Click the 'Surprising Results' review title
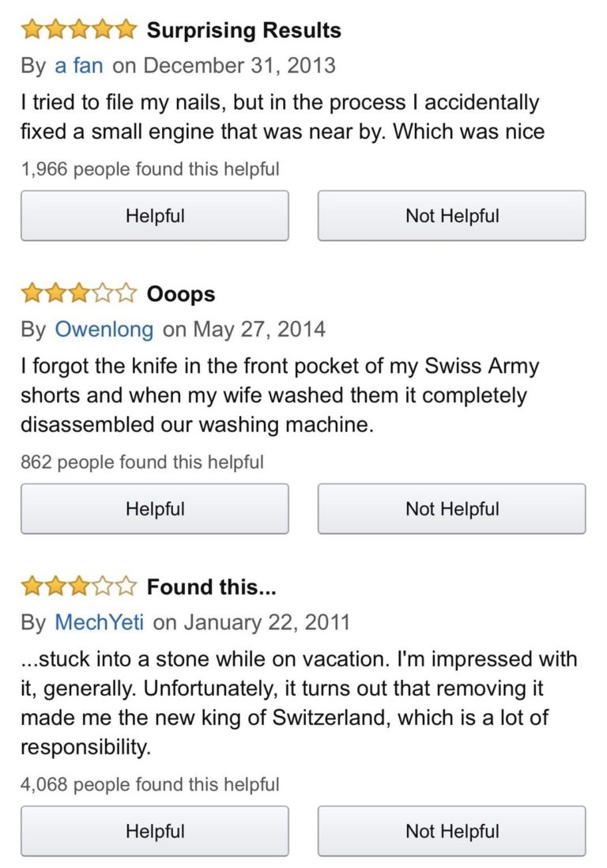This screenshot has height=868, width=607. (244, 31)
